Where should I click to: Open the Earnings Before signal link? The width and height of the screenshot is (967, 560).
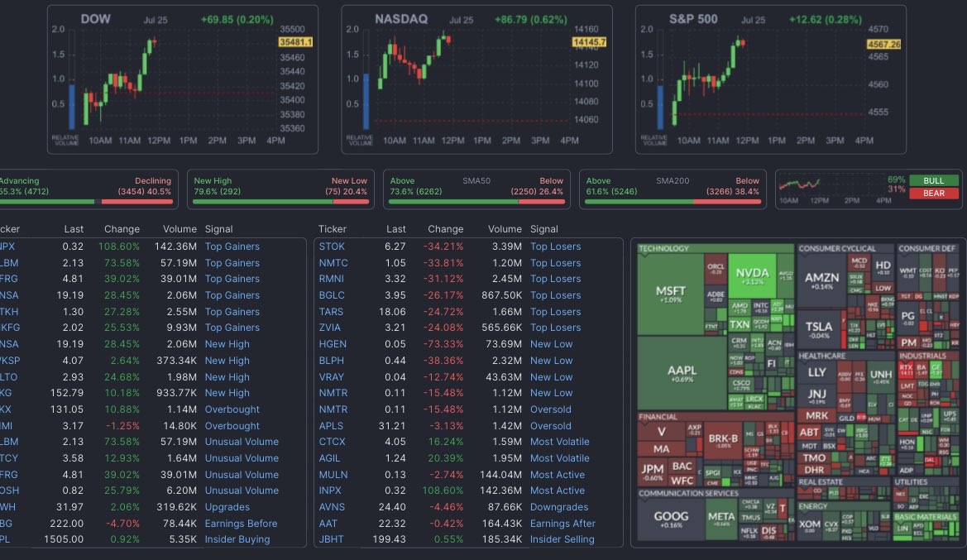point(242,523)
